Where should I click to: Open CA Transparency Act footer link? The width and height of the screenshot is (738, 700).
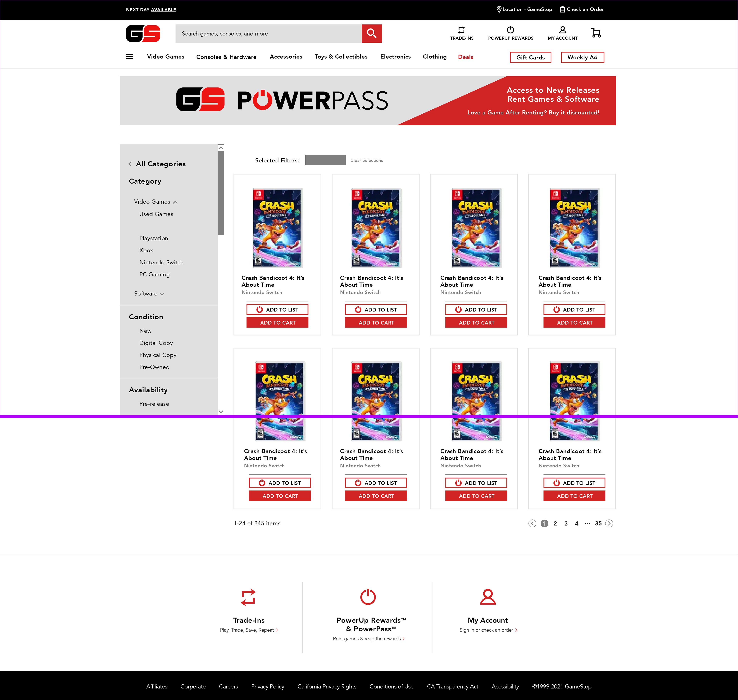[452, 687]
